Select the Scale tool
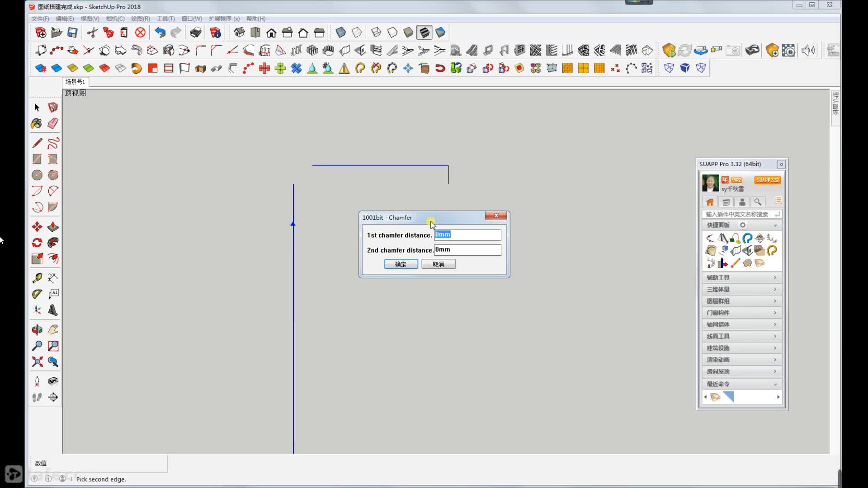868x488 pixels. (x=37, y=258)
